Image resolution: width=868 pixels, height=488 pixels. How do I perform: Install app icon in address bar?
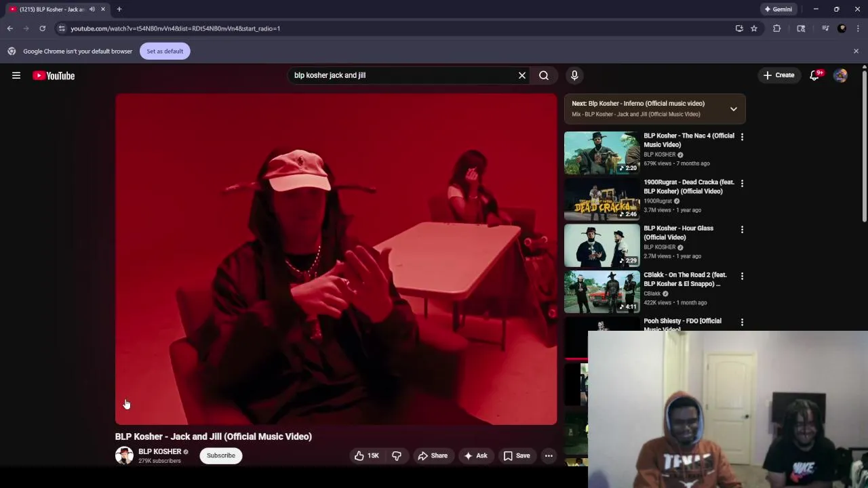coord(739,28)
